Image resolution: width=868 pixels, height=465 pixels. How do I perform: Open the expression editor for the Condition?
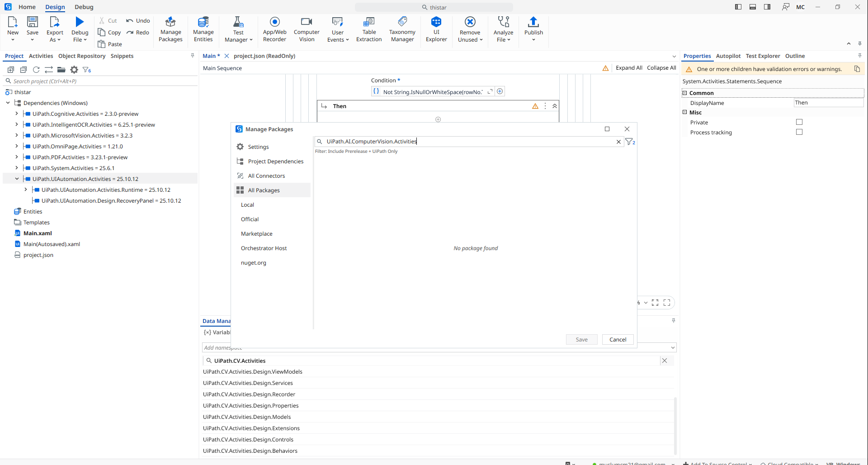490,91
